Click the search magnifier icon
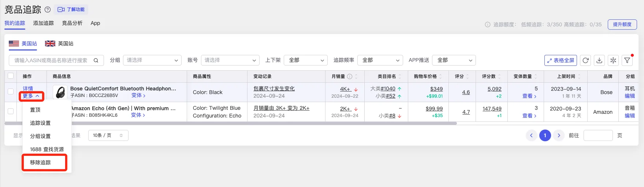Viewport: 644px width, 187px height. point(96,60)
